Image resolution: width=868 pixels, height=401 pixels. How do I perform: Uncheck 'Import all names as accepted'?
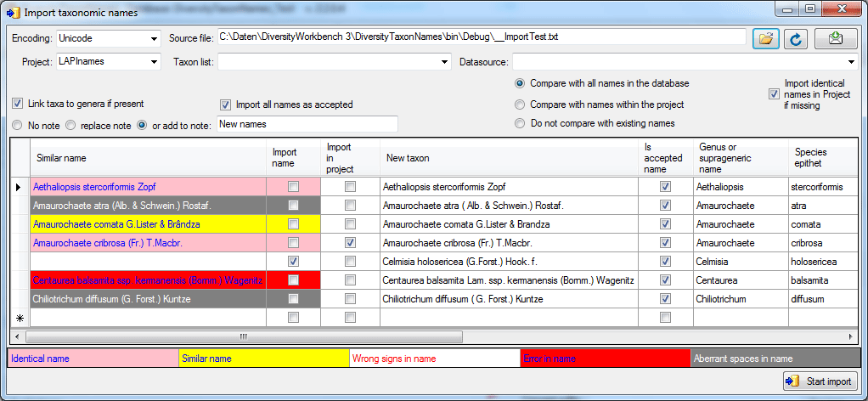[x=225, y=104]
